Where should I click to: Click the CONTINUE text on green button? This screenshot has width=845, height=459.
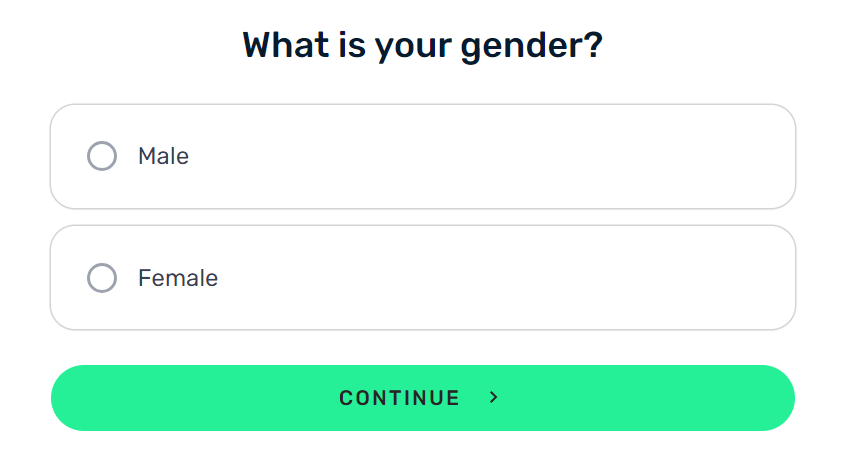pos(399,398)
